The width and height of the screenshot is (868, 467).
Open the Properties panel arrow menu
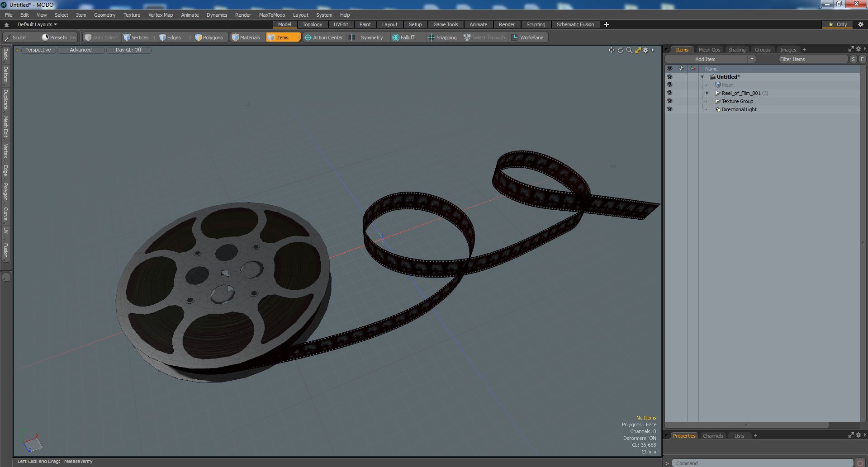point(865,435)
